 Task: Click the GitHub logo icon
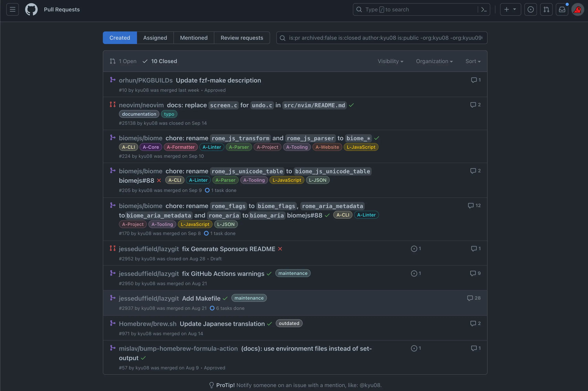[x=31, y=9]
